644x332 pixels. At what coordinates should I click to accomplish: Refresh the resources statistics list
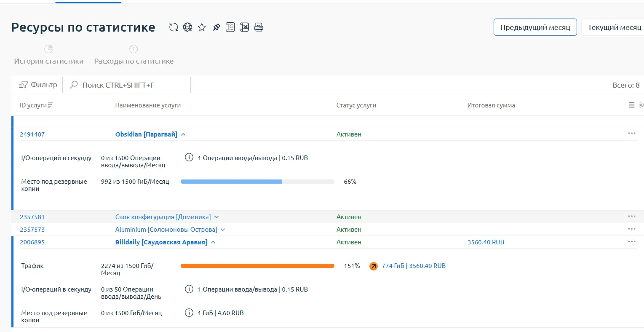pyautogui.click(x=174, y=27)
